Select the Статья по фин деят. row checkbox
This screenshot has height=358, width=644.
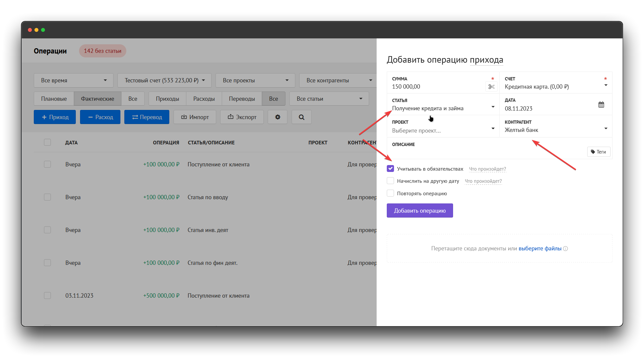tap(48, 263)
